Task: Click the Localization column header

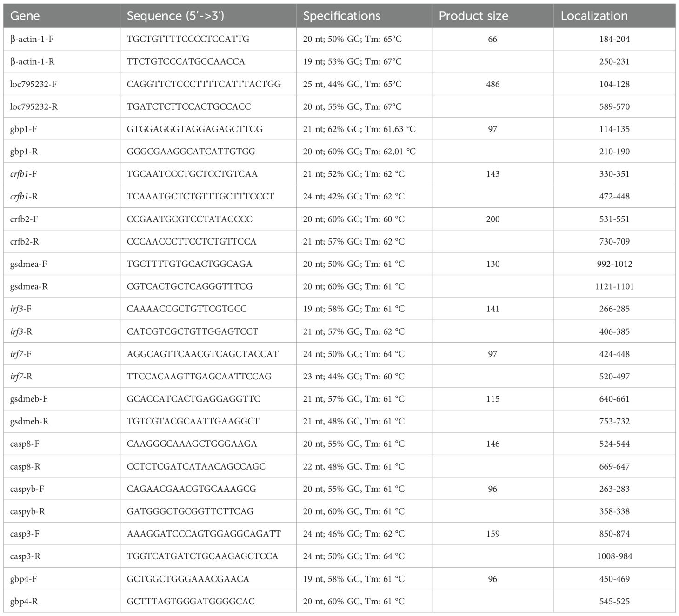Action: 594,16
